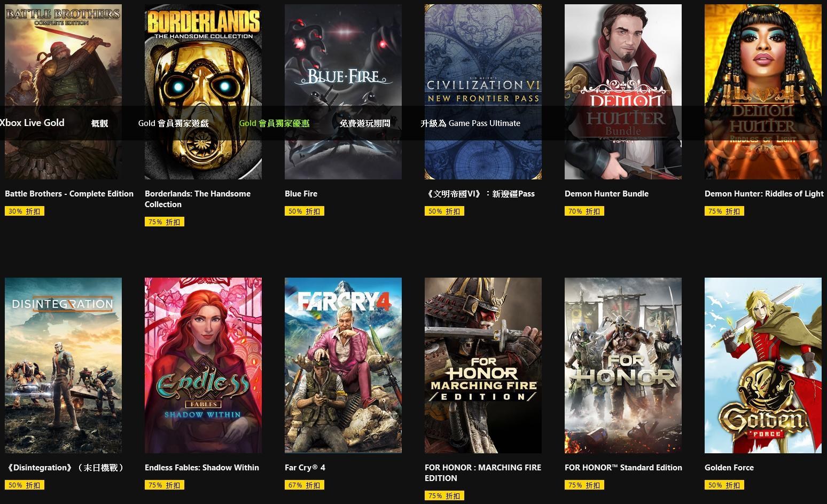The height and width of the screenshot is (504, 827).
Task: Click the Blue Fire title text
Action: (x=301, y=194)
